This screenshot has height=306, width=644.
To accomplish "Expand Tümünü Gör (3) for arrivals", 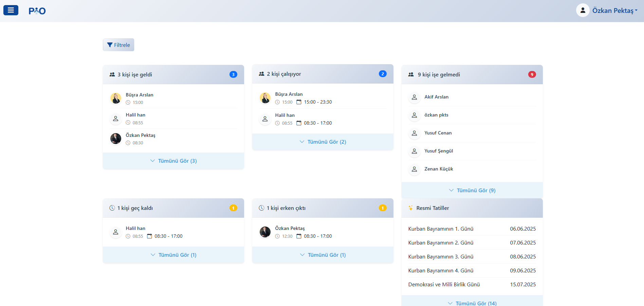I will coord(173,161).
